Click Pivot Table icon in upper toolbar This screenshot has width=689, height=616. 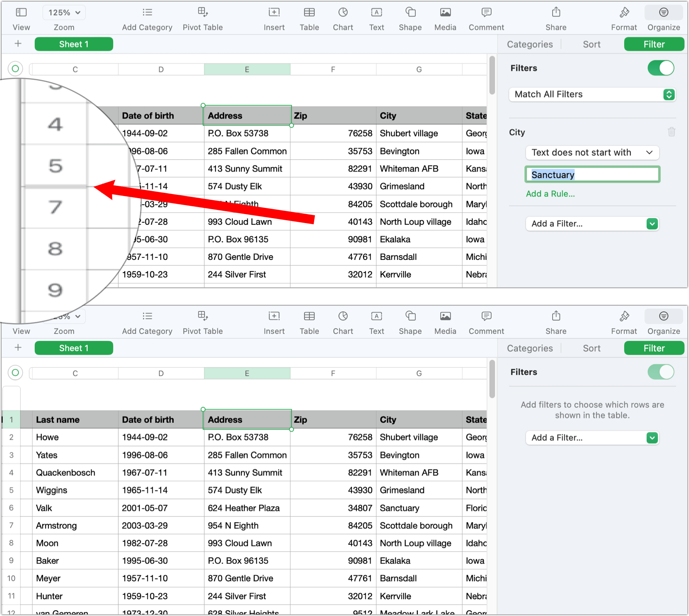[203, 13]
